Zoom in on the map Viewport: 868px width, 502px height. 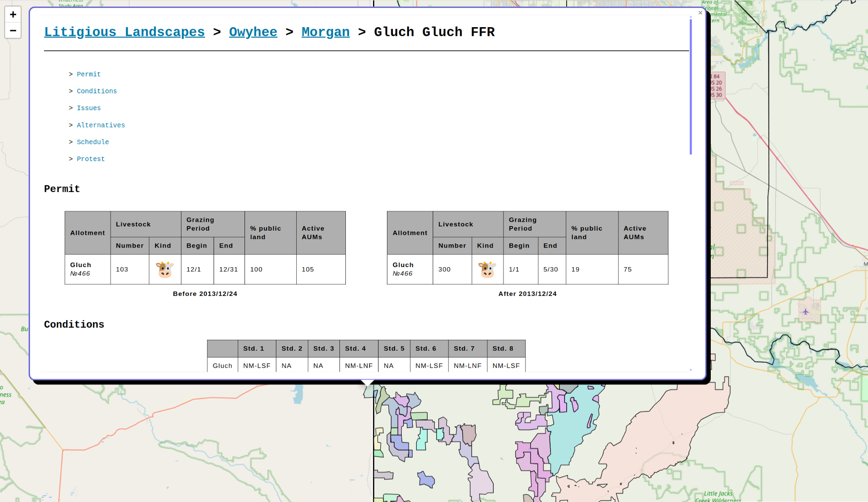pos(13,15)
